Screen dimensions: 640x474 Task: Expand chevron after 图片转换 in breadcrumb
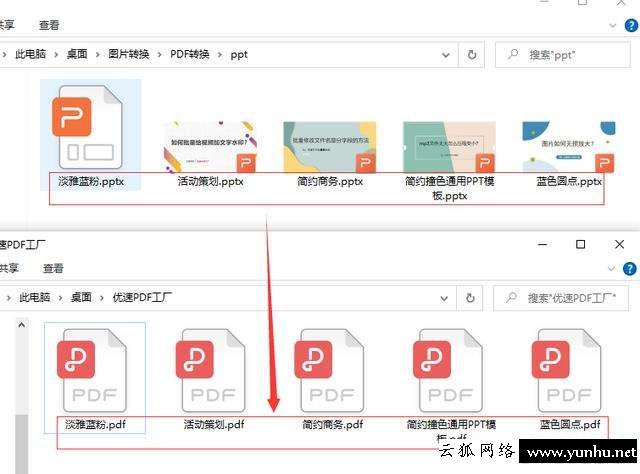[159, 54]
